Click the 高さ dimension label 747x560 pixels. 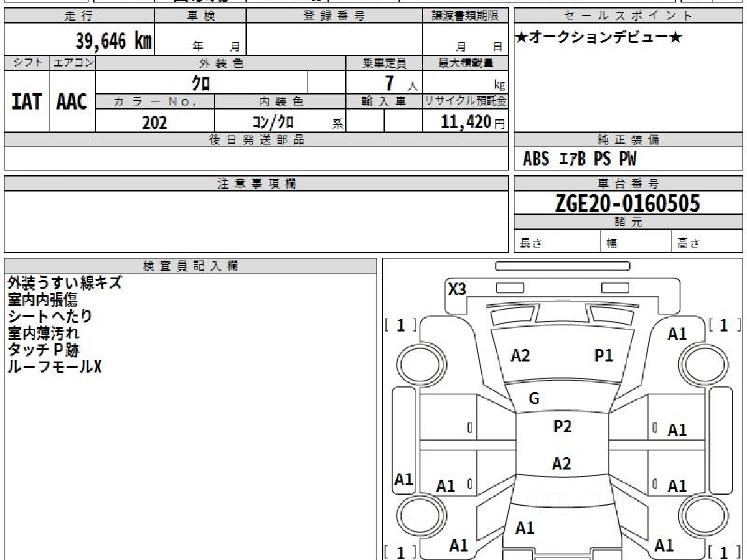point(688,244)
